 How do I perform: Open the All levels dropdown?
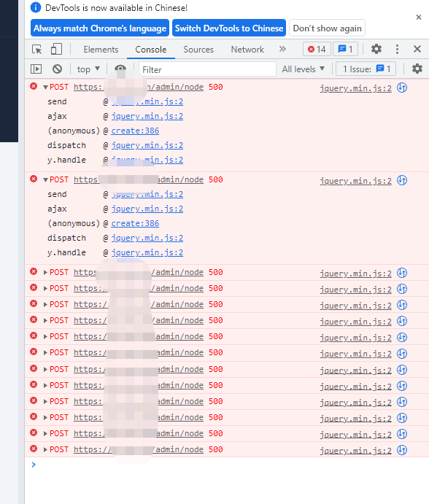(304, 69)
